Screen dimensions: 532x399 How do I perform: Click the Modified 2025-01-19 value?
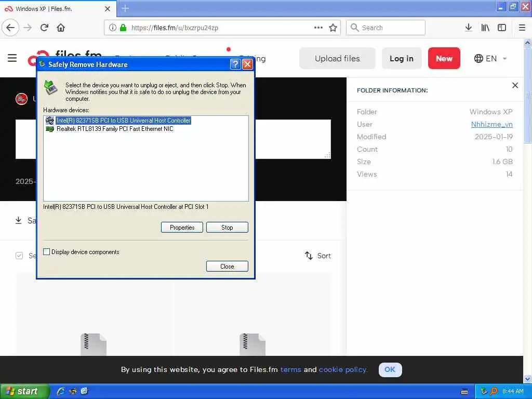pos(494,137)
